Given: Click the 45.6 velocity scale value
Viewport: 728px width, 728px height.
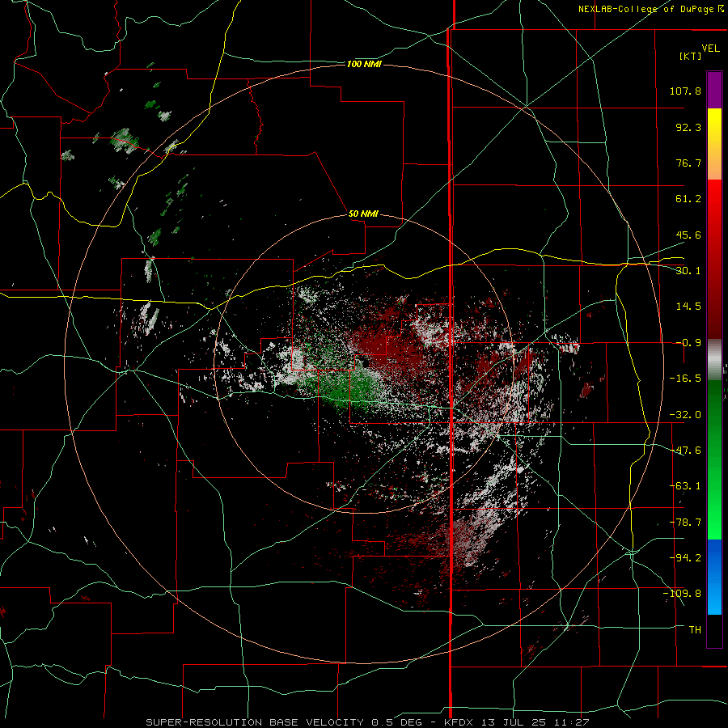Looking at the screenshot, I should click(688, 235).
